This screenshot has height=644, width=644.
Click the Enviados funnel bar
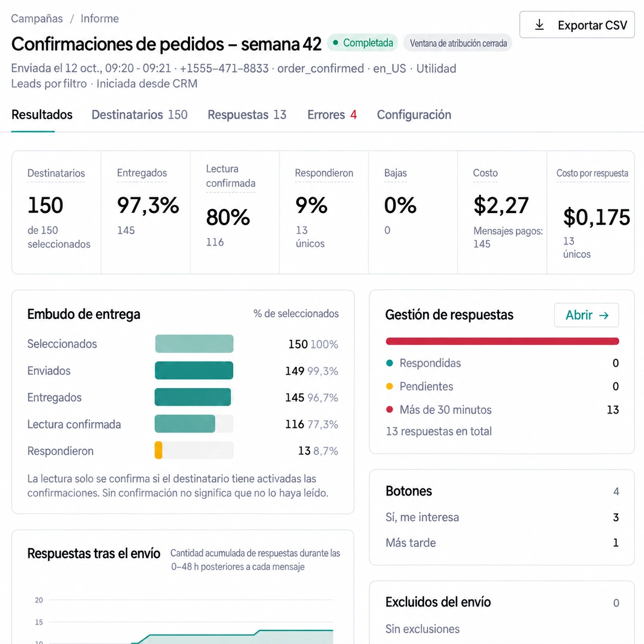pos(194,370)
